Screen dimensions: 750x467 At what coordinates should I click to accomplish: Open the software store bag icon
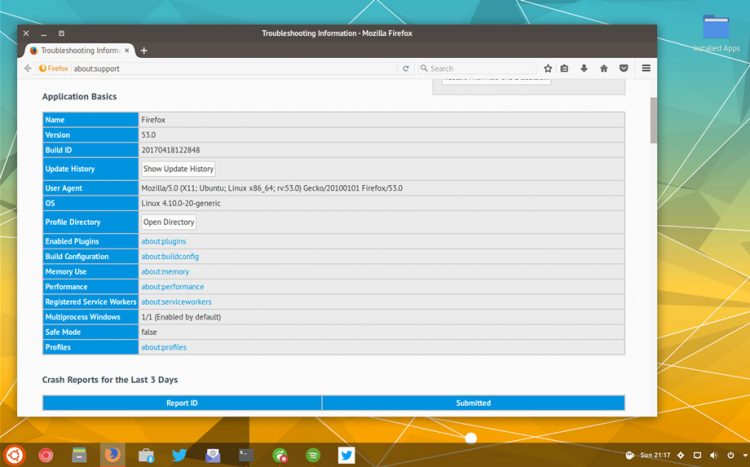click(x=146, y=455)
